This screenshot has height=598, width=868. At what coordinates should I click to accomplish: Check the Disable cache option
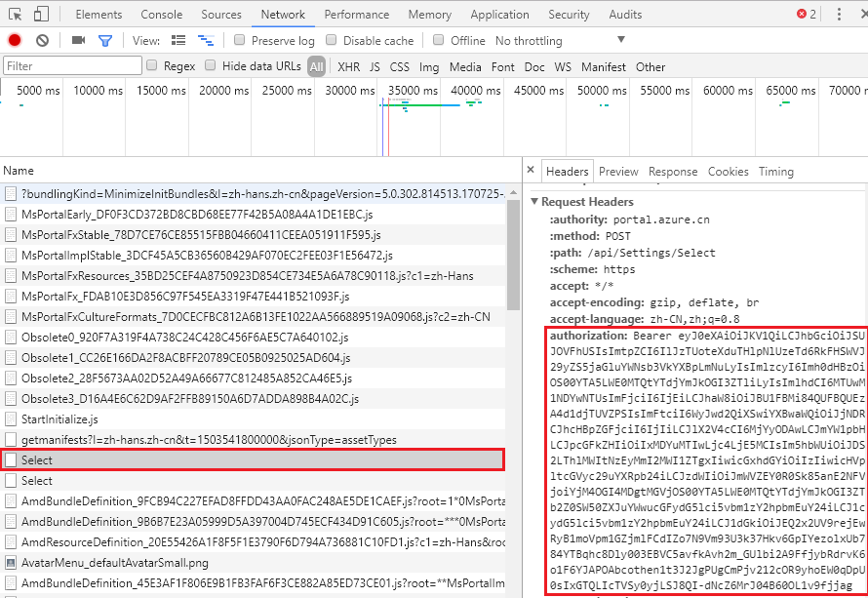(x=332, y=40)
